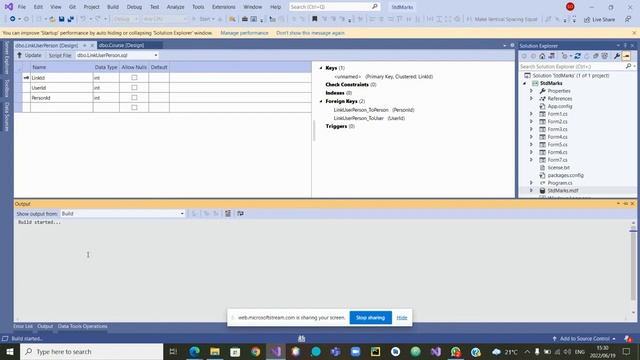Screen dimensions: 640x360
Task: Click Stop sharing button
Action: pos(371,318)
